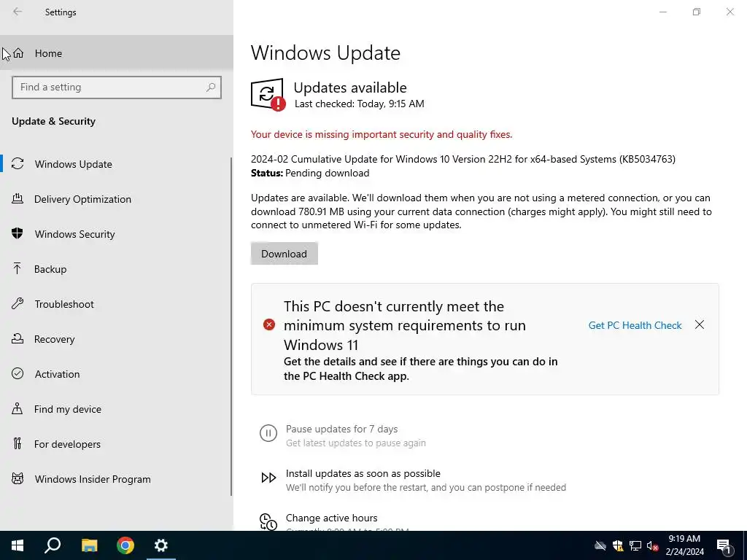The width and height of the screenshot is (747, 560).
Task: Click the Home house icon
Action: (18, 52)
